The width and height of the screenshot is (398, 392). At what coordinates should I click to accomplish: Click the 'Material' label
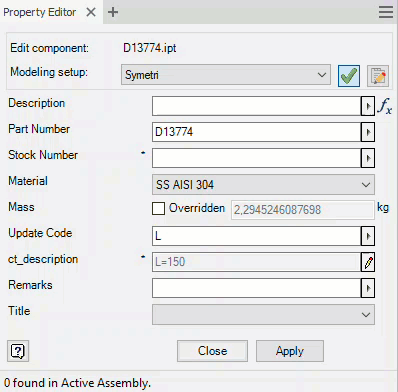(28, 181)
